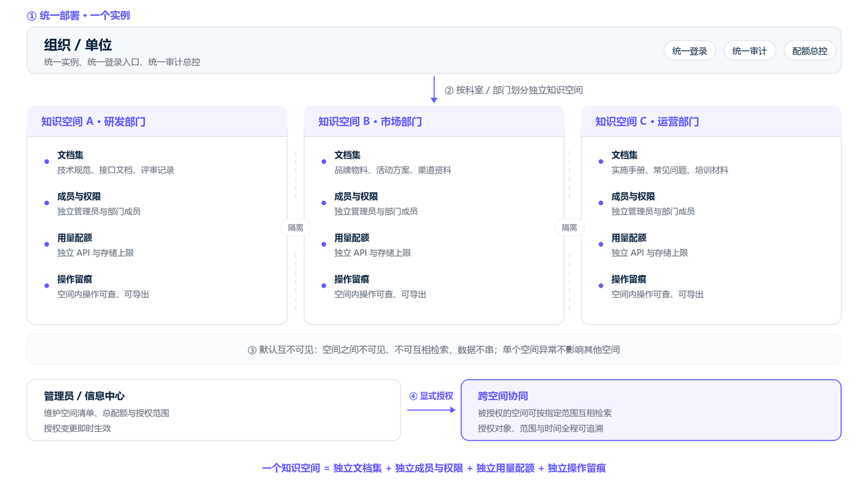Click the text 实施手册、常见问题、培训材料
Viewport: 868px width, 494px height.
click(670, 170)
